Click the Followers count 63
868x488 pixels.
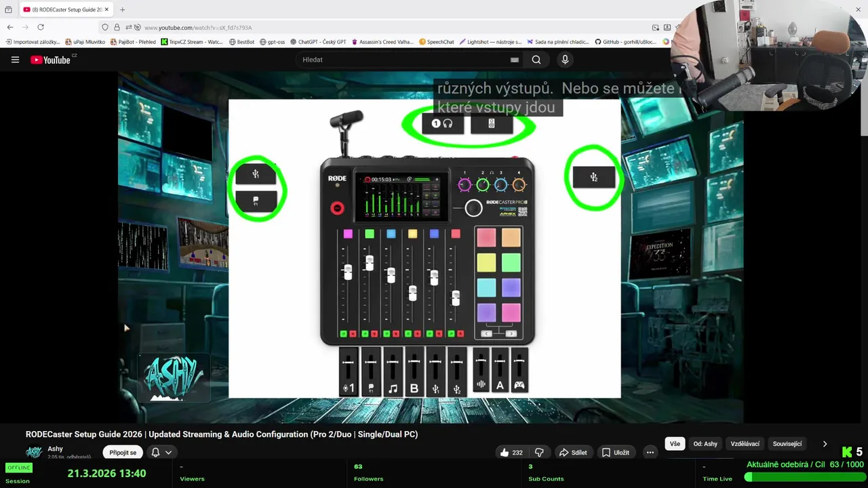[x=358, y=466]
